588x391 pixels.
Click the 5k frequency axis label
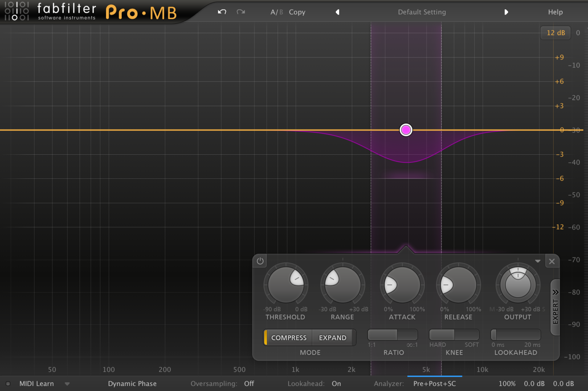pos(426,370)
